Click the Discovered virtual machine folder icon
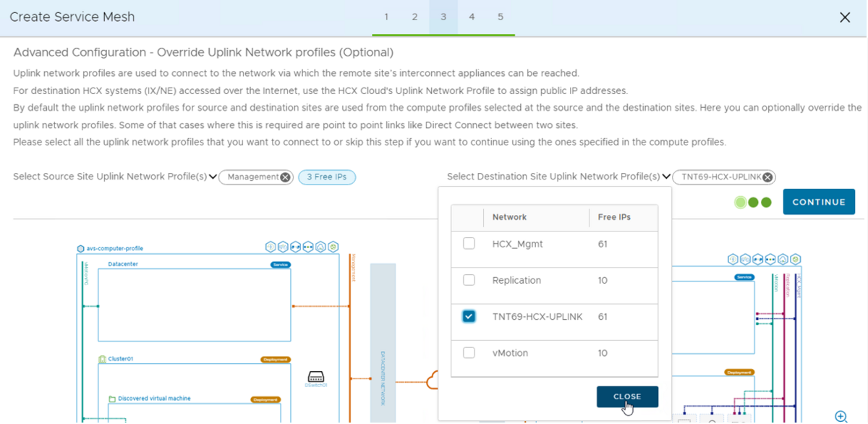Screen dimensions: 868x424 [112, 399]
